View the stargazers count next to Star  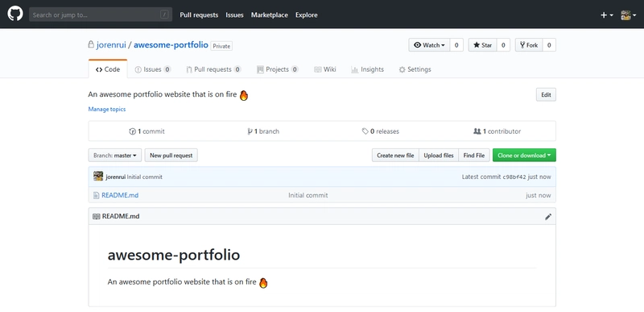pyautogui.click(x=503, y=45)
